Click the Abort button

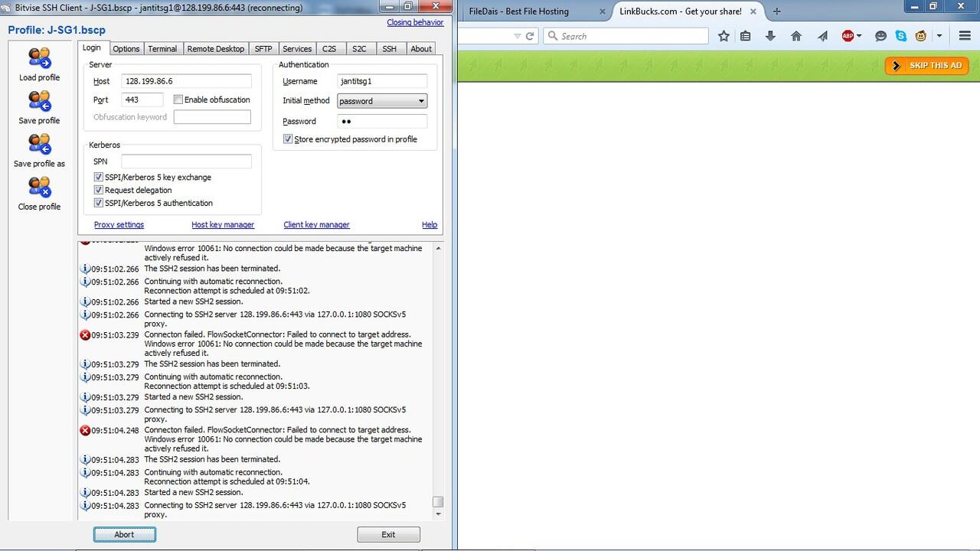125,534
